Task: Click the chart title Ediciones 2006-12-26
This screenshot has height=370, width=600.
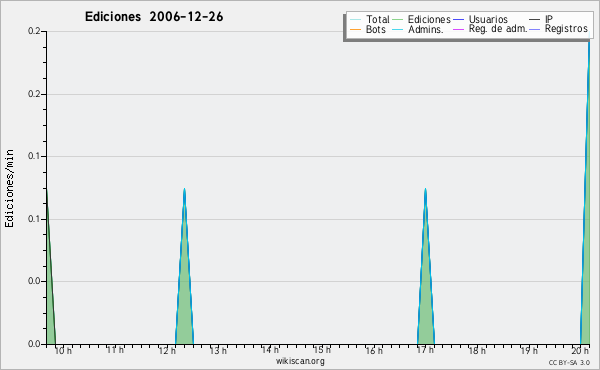Action: (154, 17)
